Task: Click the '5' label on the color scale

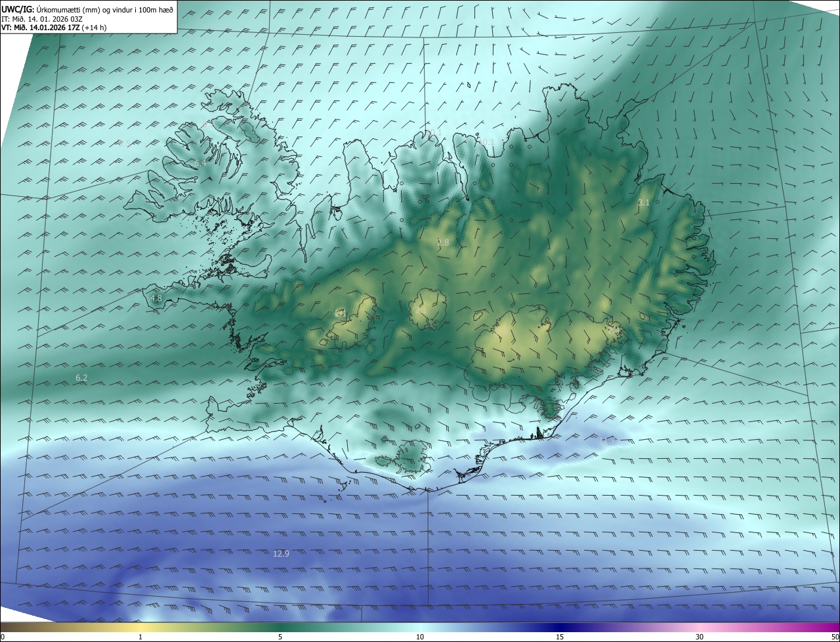Action: [x=280, y=637]
